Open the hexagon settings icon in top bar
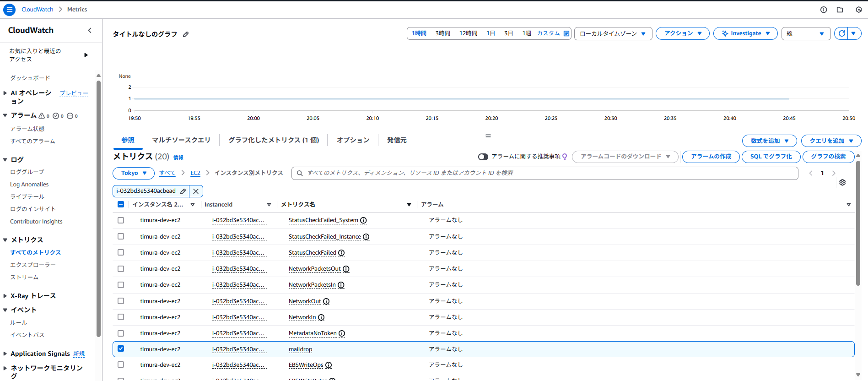 click(859, 10)
